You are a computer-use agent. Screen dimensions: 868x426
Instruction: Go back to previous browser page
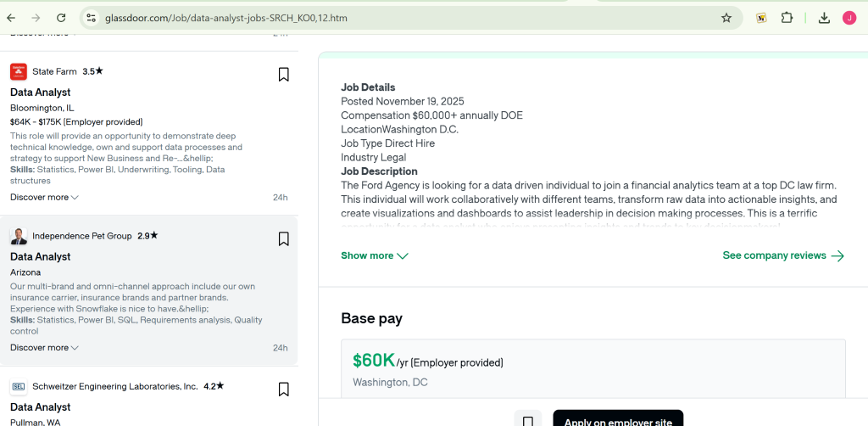click(11, 18)
